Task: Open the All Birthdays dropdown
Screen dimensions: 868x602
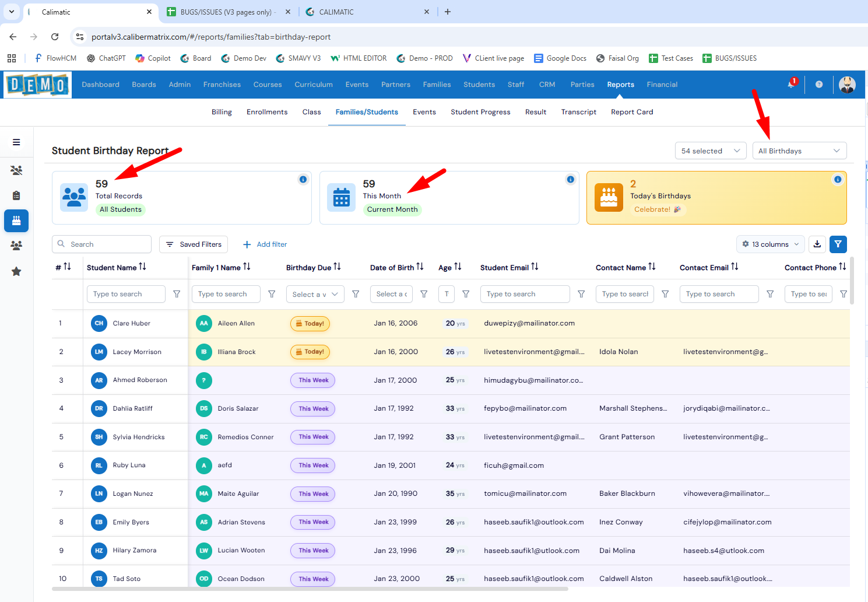Action: click(799, 151)
